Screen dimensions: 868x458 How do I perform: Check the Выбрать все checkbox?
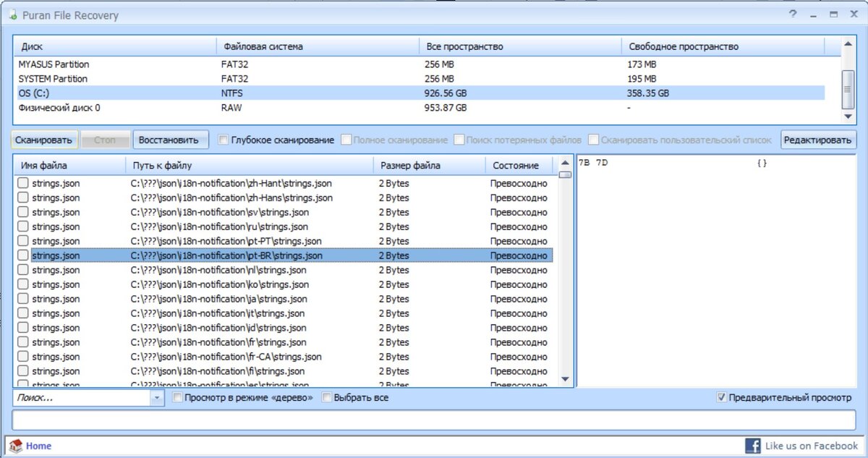pyautogui.click(x=327, y=397)
